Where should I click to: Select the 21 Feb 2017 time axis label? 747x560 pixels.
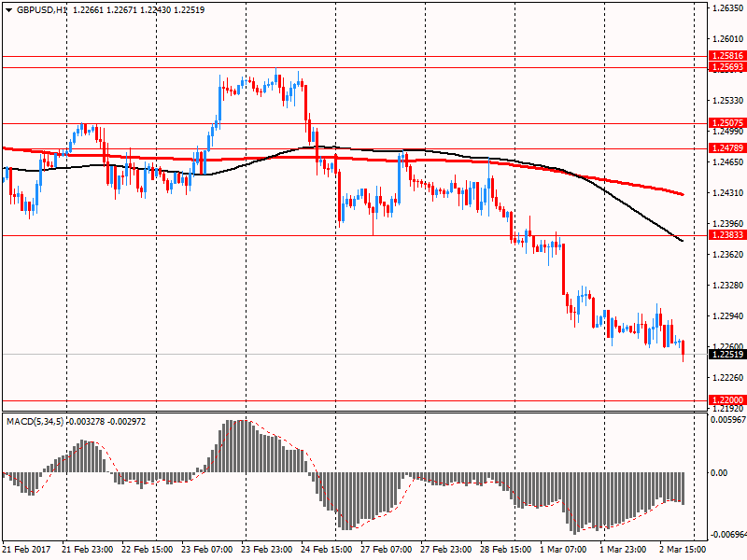25,550
